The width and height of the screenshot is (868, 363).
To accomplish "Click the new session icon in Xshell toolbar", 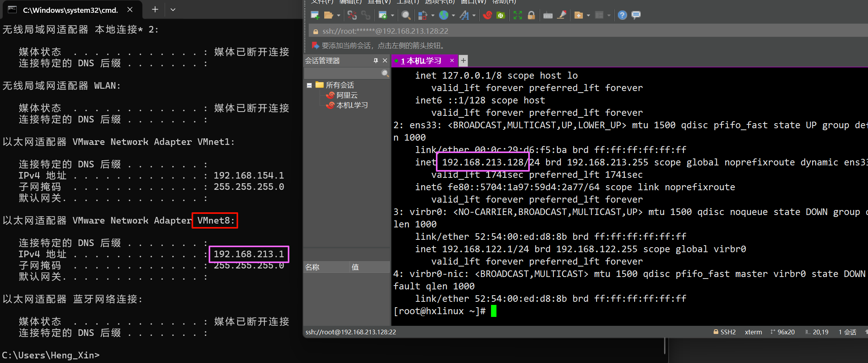I will click(x=315, y=15).
